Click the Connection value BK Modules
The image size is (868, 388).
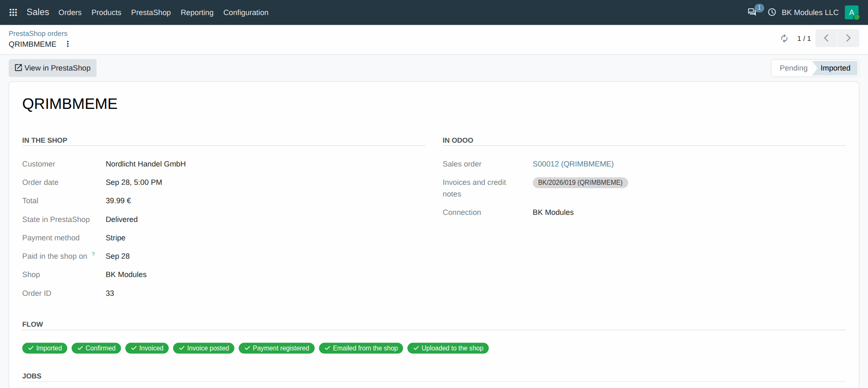(553, 212)
